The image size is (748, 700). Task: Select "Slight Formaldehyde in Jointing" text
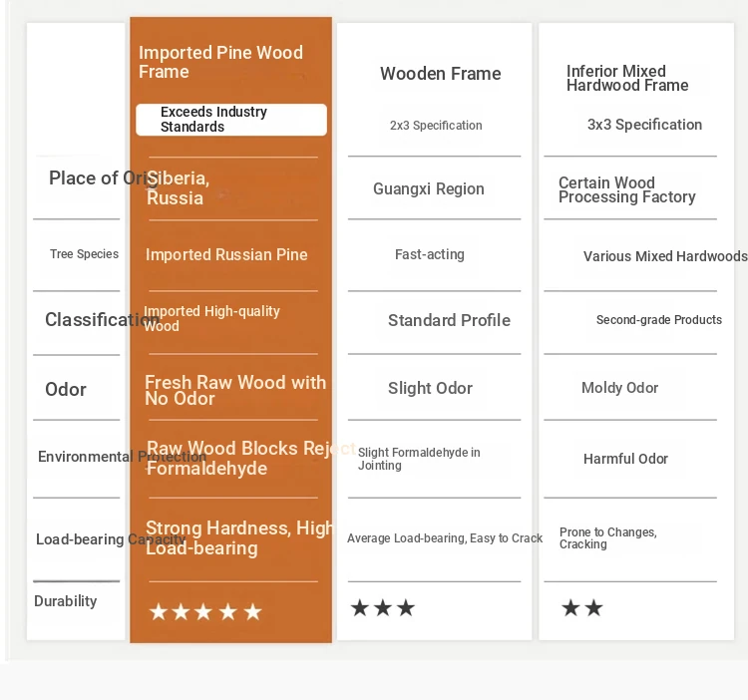[x=419, y=459]
